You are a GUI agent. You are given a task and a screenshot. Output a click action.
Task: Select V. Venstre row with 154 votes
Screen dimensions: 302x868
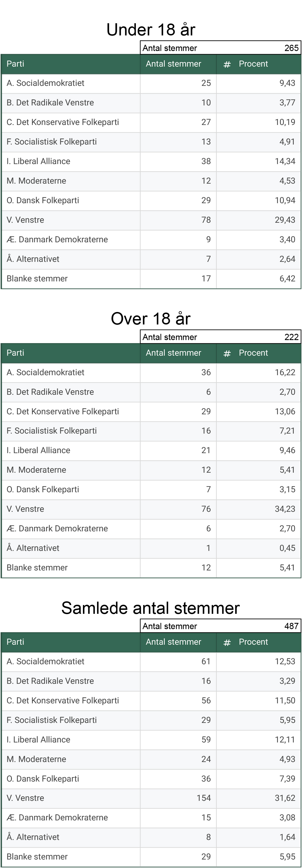tap(151, 799)
